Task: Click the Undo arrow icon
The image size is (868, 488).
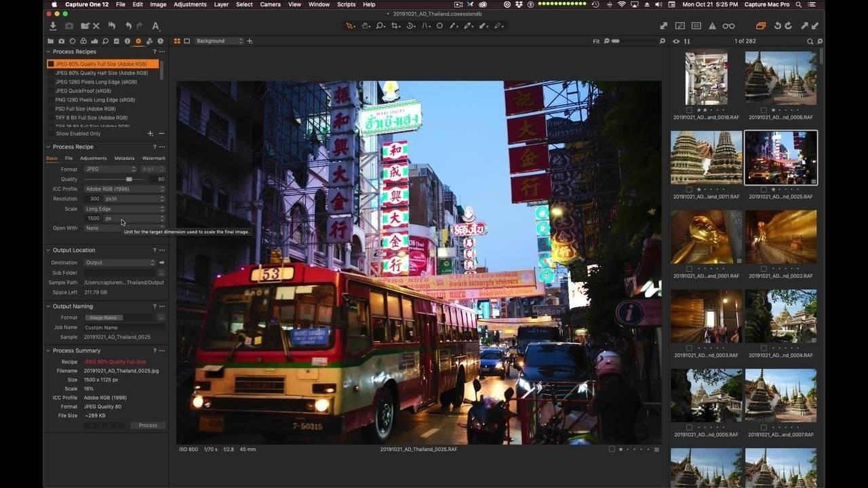Action: pyautogui.click(x=128, y=26)
